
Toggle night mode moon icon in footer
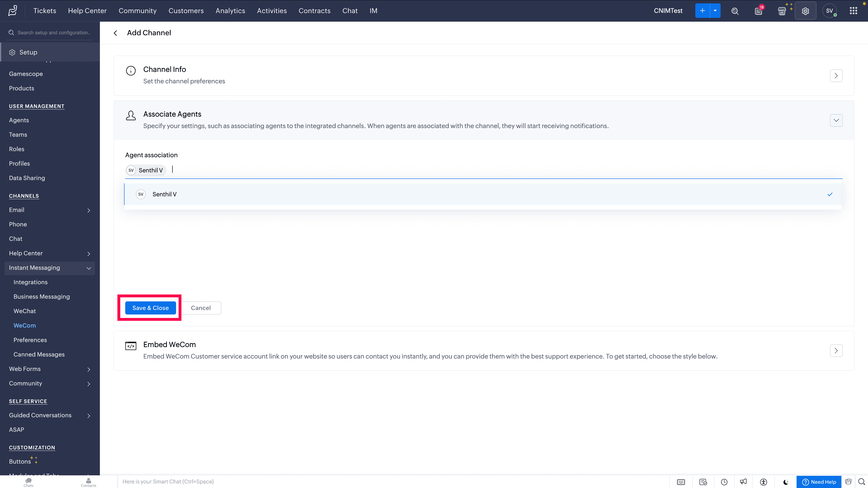point(785,482)
